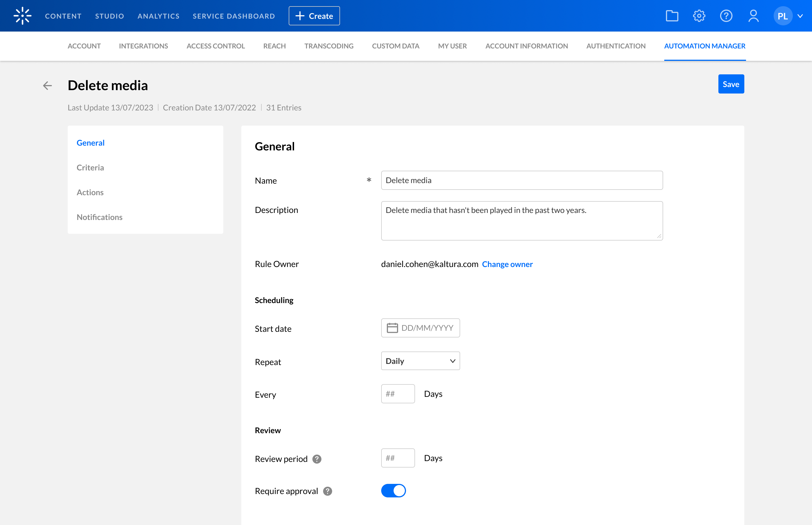Switch to the Access Control tab
The image size is (812, 525).
pyautogui.click(x=215, y=46)
